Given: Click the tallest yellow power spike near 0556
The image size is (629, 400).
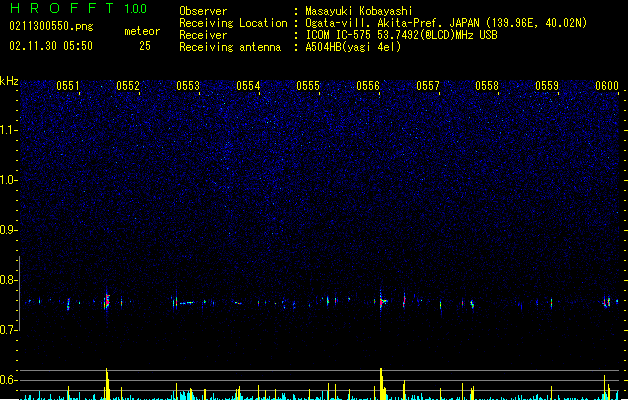Looking at the screenshot, I should pyautogui.click(x=381, y=384).
